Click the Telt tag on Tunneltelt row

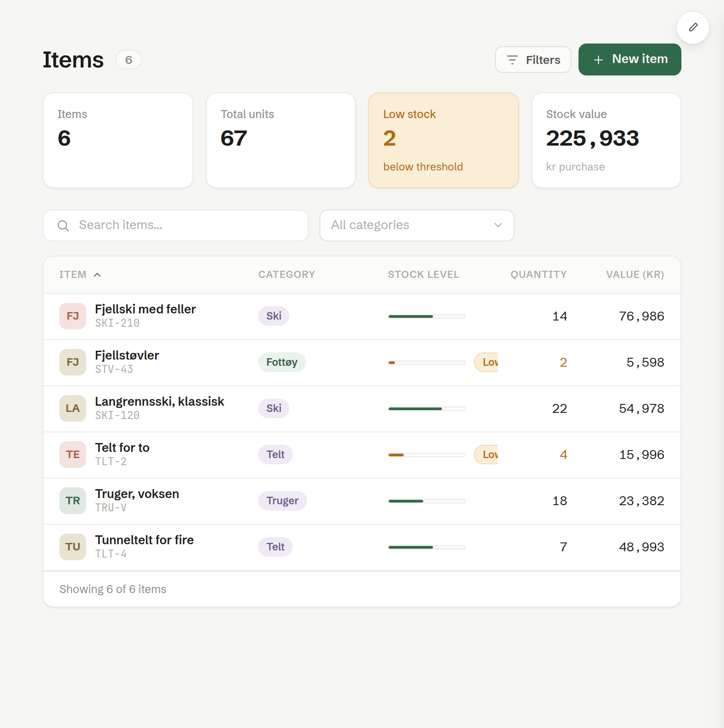coord(275,547)
